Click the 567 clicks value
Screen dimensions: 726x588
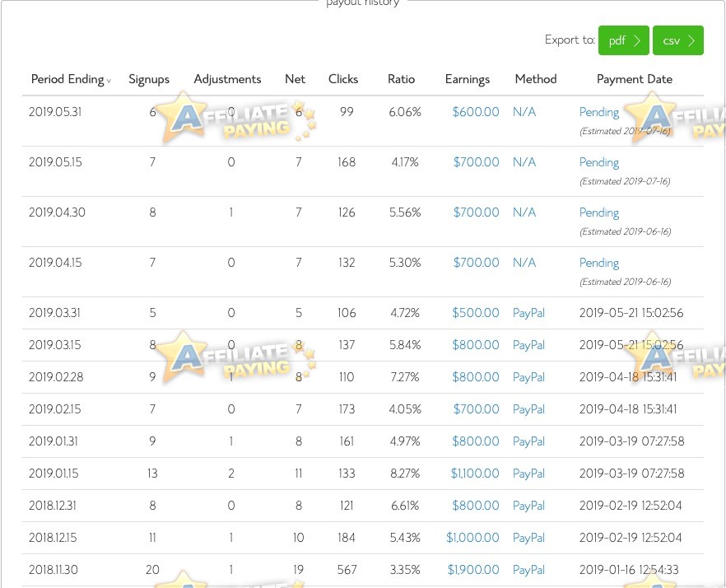347,569
